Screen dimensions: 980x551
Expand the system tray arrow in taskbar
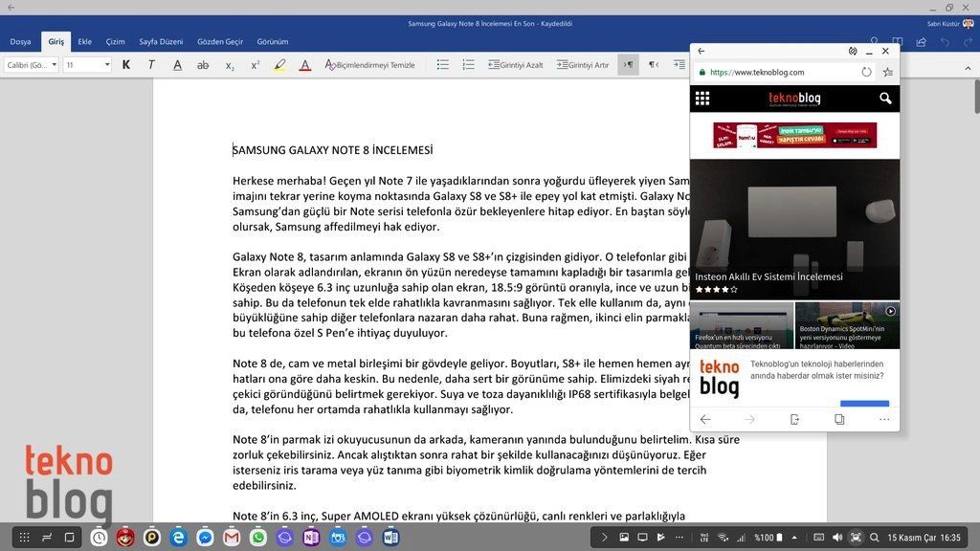[603, 538]
